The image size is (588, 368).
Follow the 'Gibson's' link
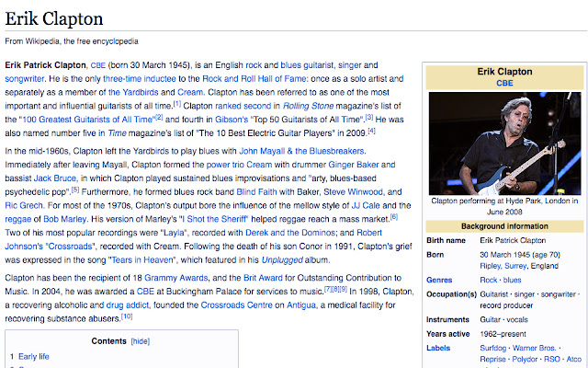232,120
